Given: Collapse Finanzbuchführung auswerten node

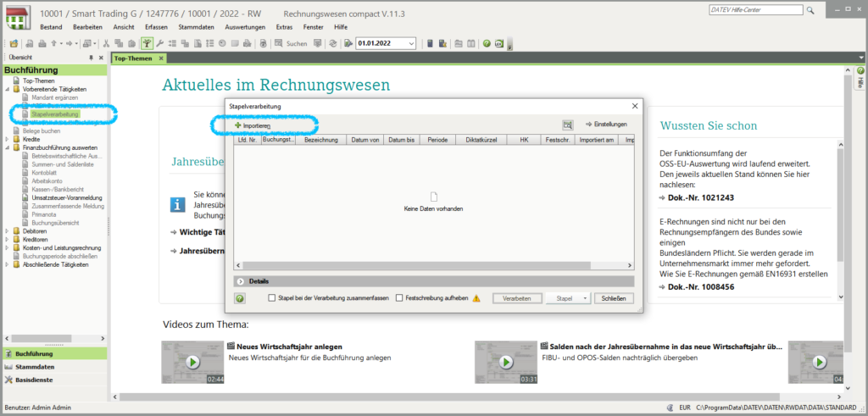Looking at the screenshot, I should 7,147.
